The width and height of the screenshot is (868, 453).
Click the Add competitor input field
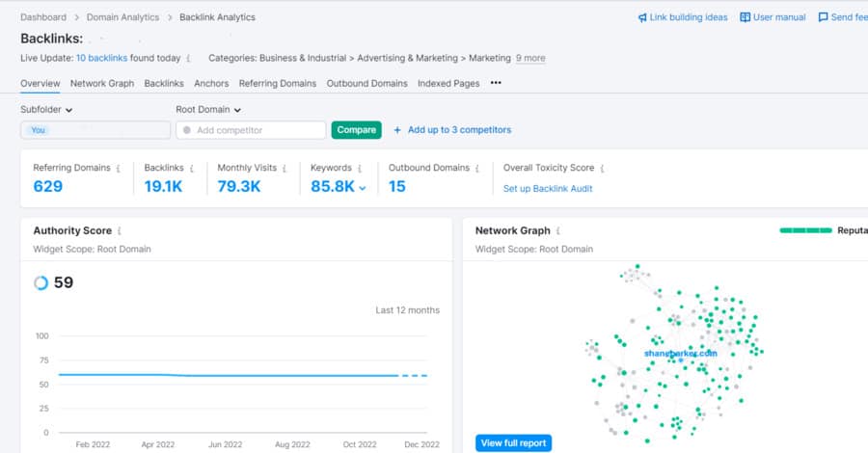click(251, 130)
